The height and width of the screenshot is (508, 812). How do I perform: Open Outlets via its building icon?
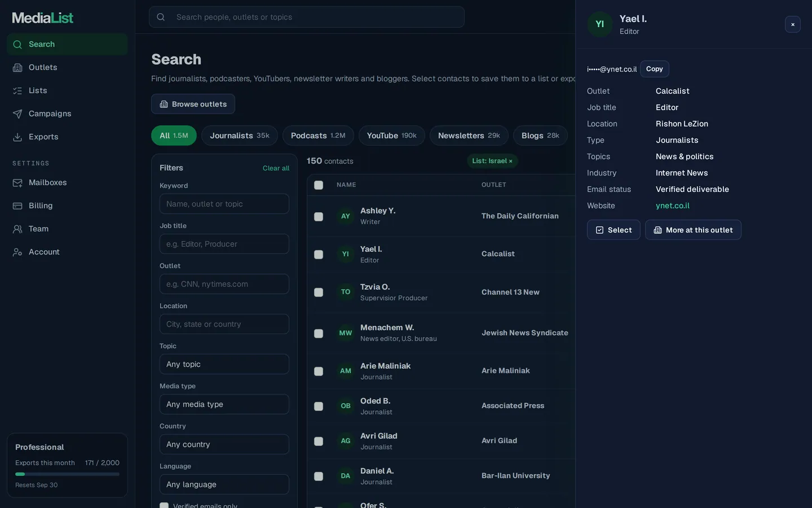[x=17, y=68]
